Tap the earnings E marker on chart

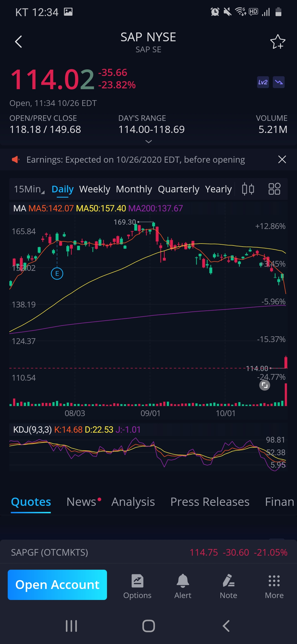[57, 274]
